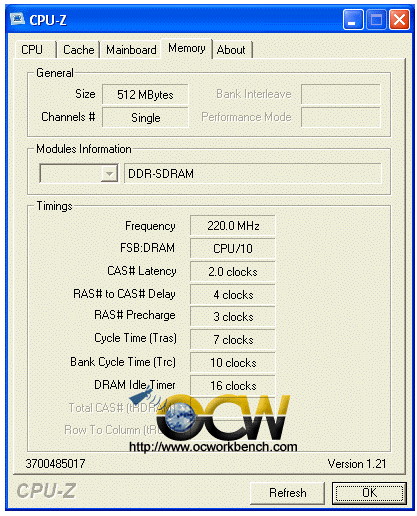
Task: Select the Frequency 220.0 MHz field
Action: [233, 226]
